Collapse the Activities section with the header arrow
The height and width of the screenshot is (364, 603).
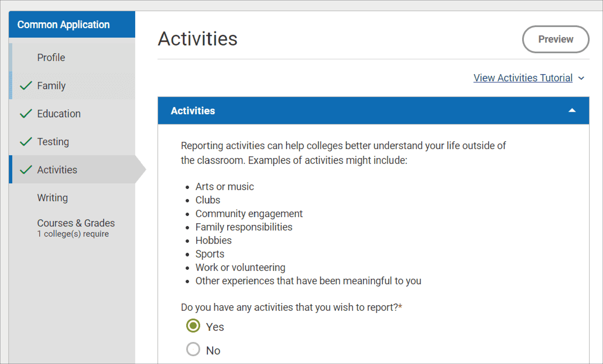click(x=572, y=110)
